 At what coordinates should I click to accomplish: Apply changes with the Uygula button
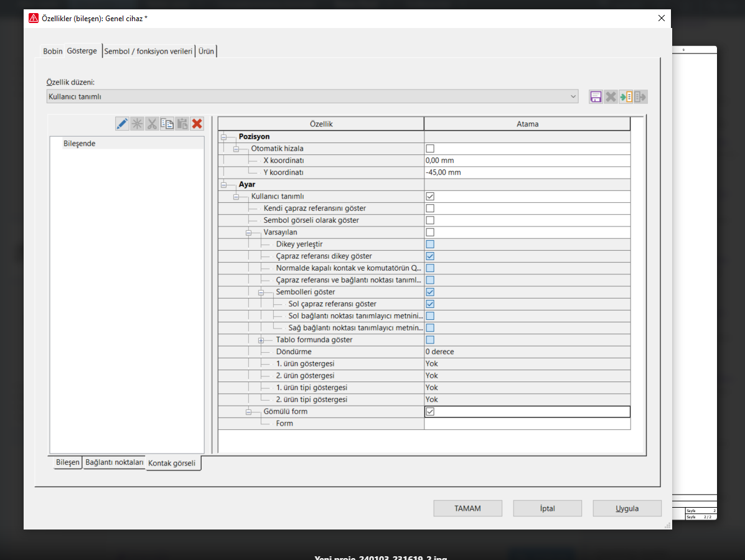click(627, 508)
